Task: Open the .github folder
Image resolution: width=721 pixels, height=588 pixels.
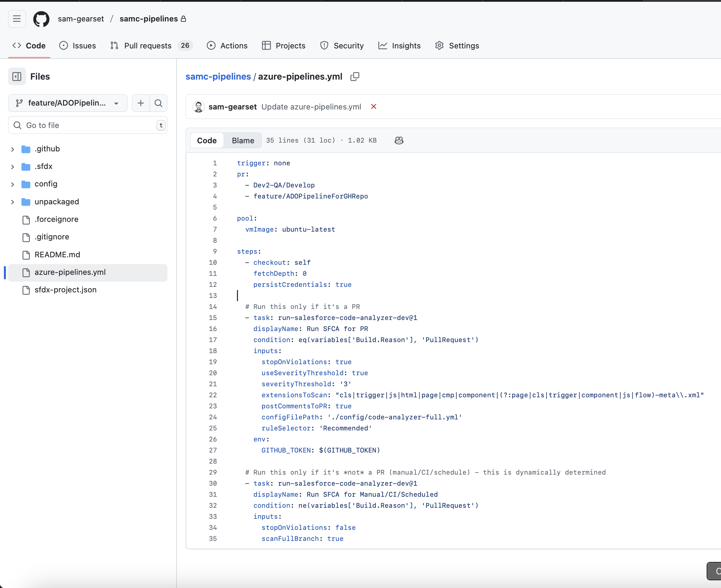Action: pyautogui.click(x=47, y=149)
